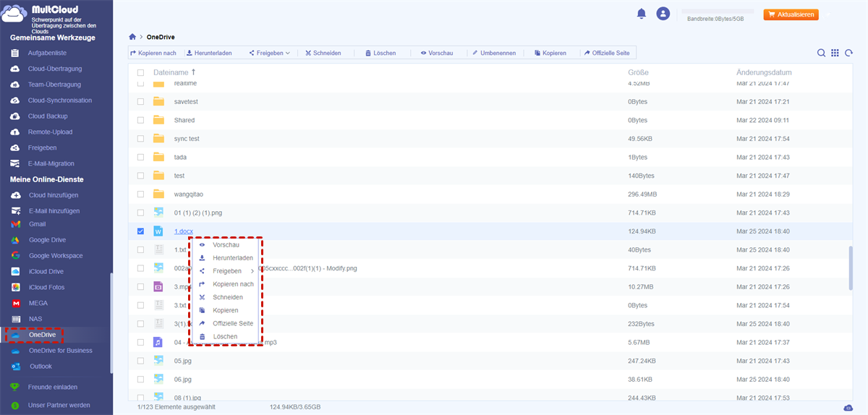Screen dimensions: 868x415
Task: Check the savetest folder checkbox
Action: click(140, 102)
